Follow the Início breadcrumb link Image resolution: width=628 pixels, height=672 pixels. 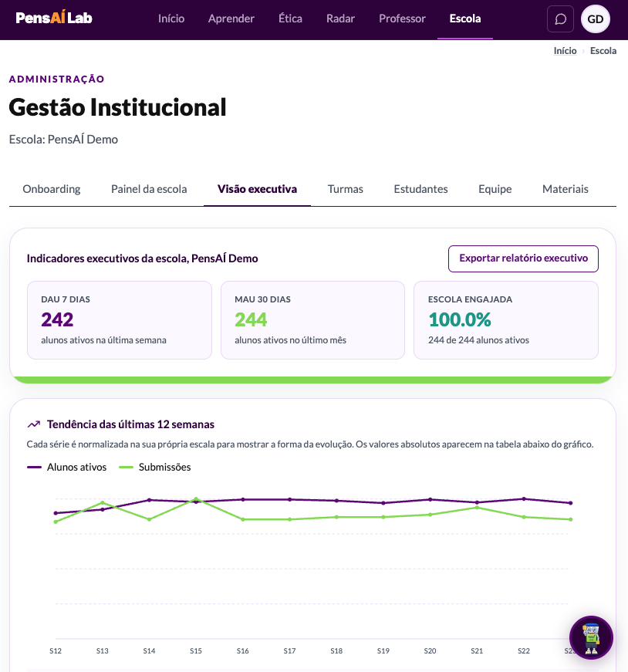pyautogui.click(x=565, y=51)
